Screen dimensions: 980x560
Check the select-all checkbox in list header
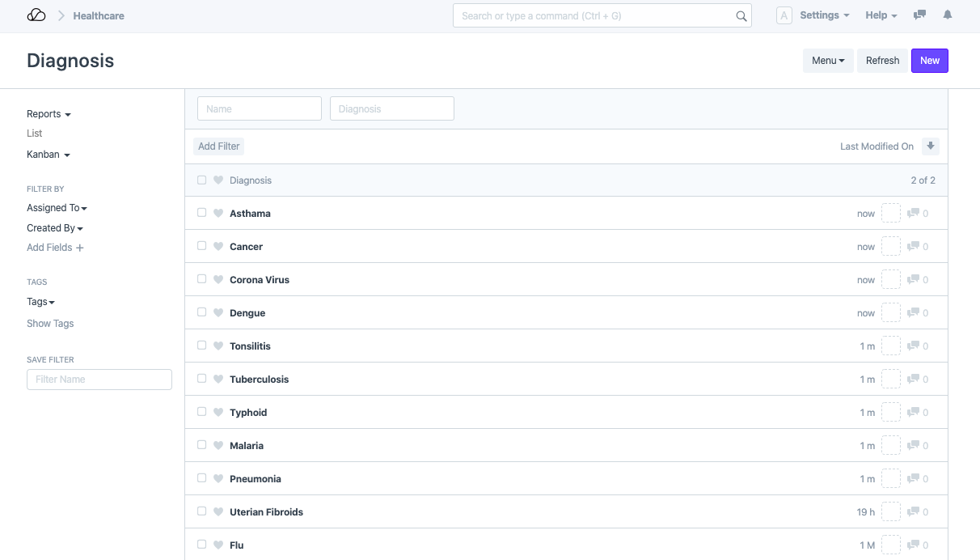(x=202, y=180)
